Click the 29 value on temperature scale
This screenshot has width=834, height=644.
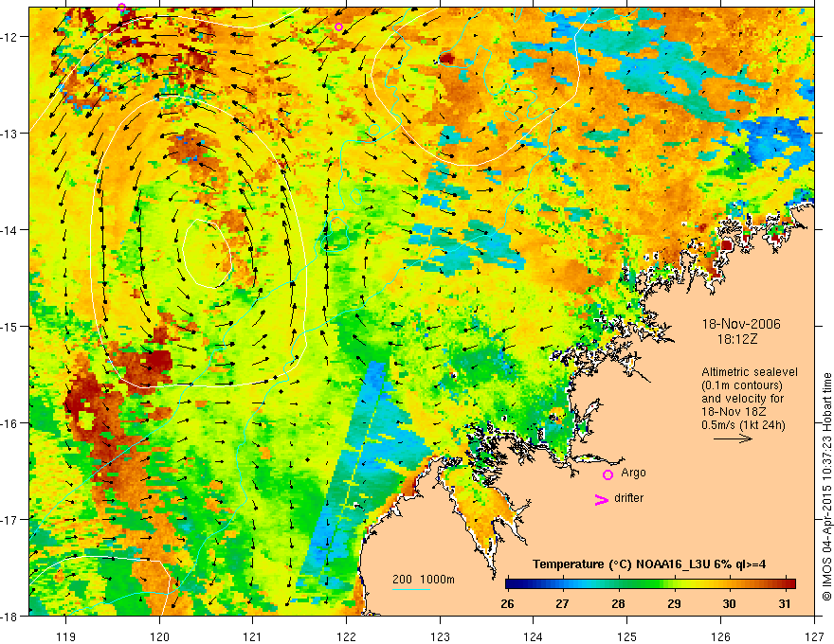pos(674,603)
